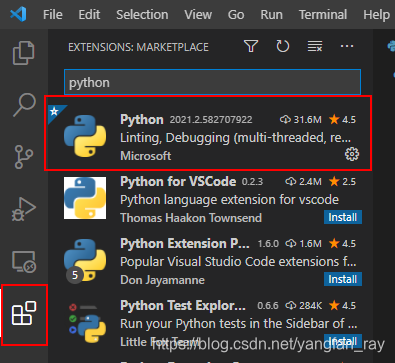Open the Terminal menu

tap(323, 15)
